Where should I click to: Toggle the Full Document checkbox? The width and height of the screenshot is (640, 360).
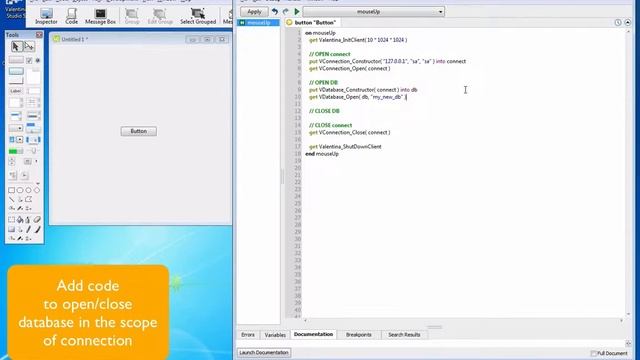593,353
